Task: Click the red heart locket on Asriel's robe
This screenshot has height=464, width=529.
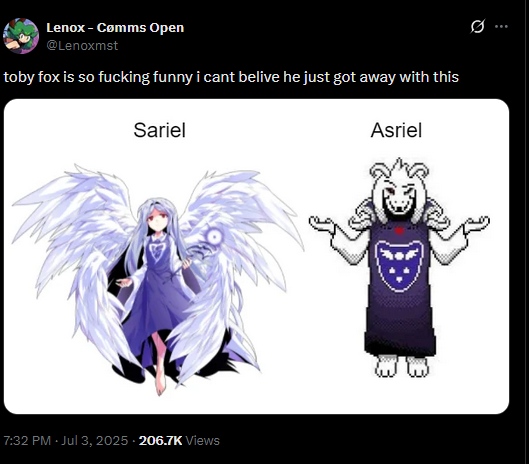Action: point(399,231)
